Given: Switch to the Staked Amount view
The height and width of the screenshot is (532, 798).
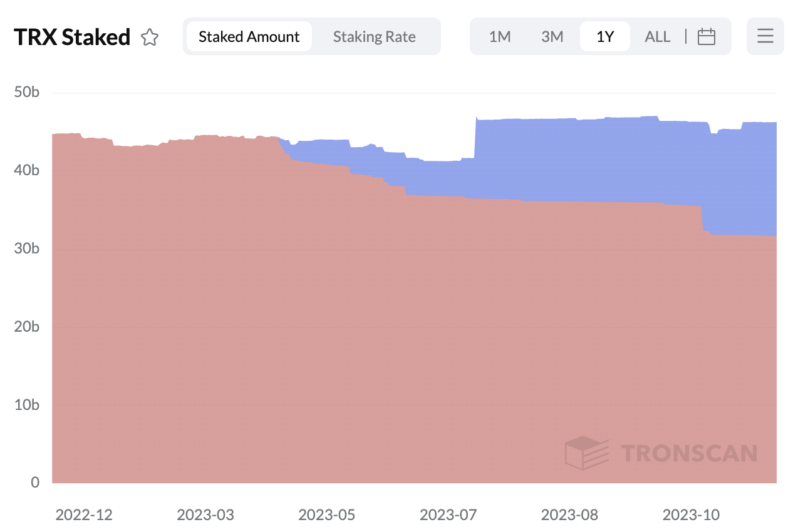Looking at the screenshot, I should click(x=249, y=37).
